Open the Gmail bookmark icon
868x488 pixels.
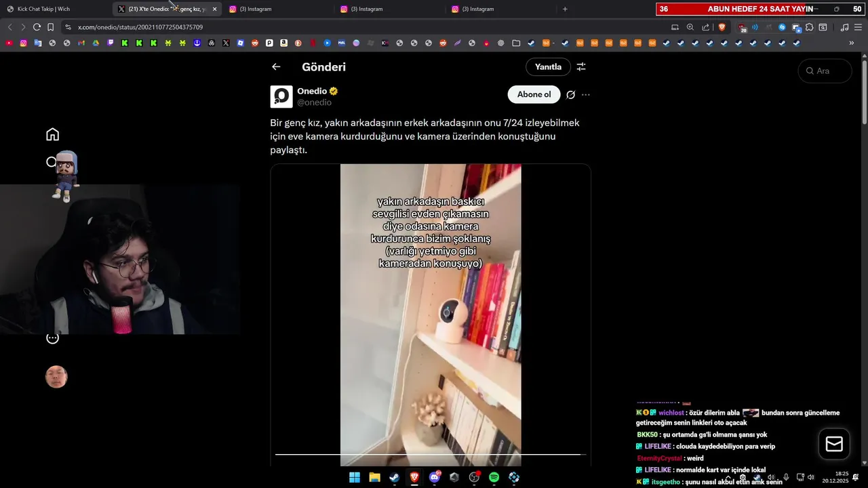(x=81, y=43)
